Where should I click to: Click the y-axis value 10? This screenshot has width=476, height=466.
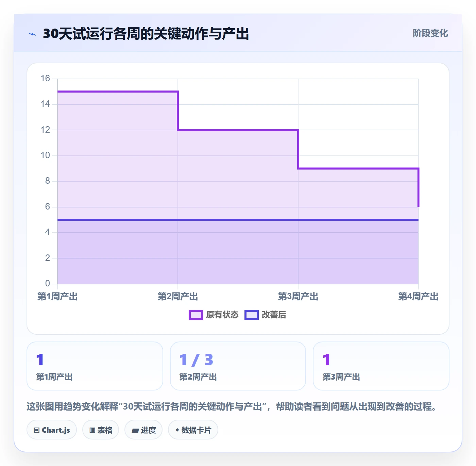[45, 155]
